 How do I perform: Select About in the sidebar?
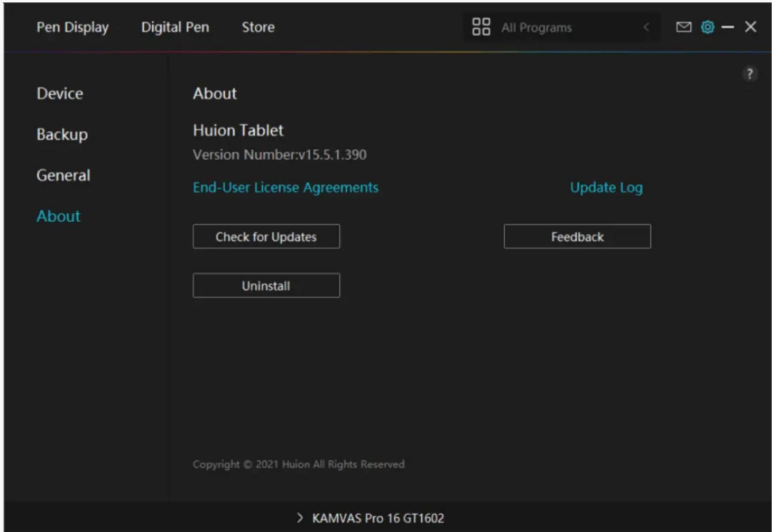(x=59, y=216)
